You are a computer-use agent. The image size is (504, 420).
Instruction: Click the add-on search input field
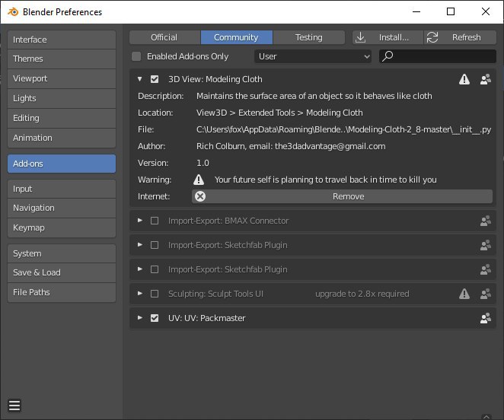point(438,56)
